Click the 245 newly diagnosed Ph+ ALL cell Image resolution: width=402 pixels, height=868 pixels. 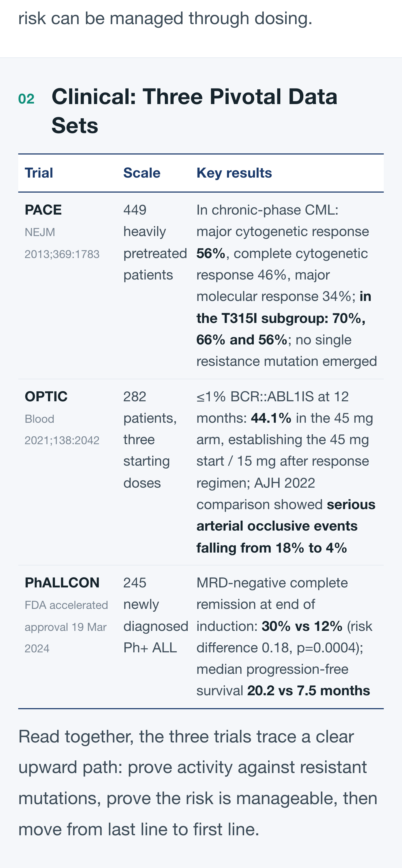click(x=156, y=615)
